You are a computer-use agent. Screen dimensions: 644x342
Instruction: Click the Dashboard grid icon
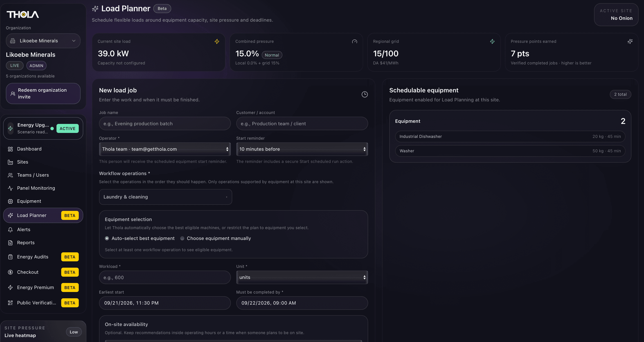[10, 149]
